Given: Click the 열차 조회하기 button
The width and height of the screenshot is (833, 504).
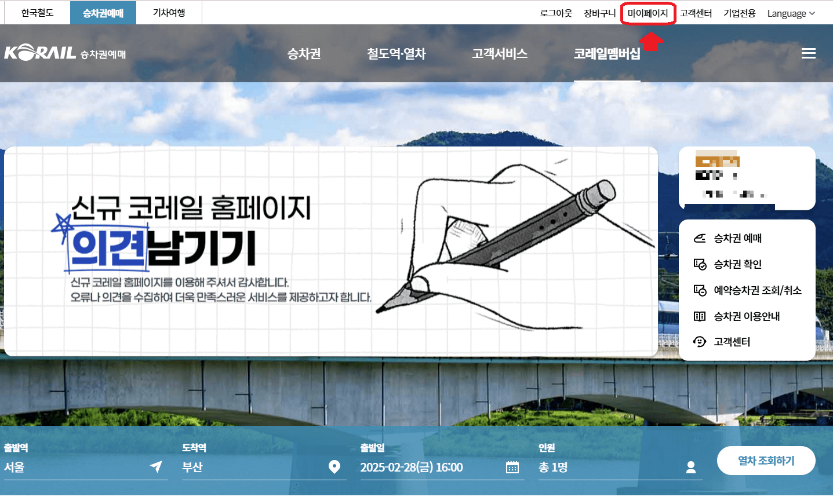Looking at the screenshot, I should pos(766,461).
